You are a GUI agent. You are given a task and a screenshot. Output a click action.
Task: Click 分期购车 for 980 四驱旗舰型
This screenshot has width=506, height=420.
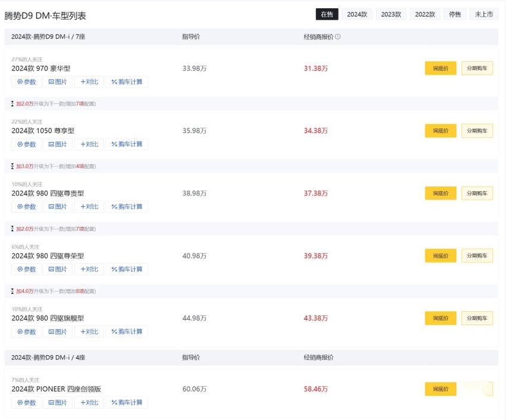477,318
